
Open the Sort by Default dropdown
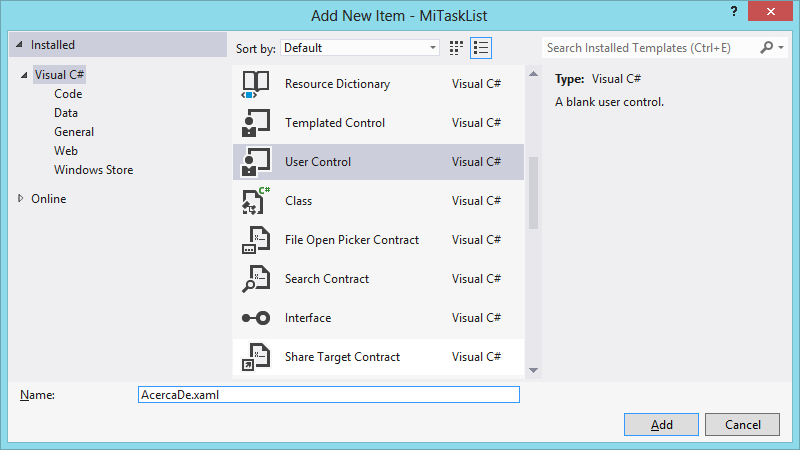pyautogui.click(x=360, y=48)
